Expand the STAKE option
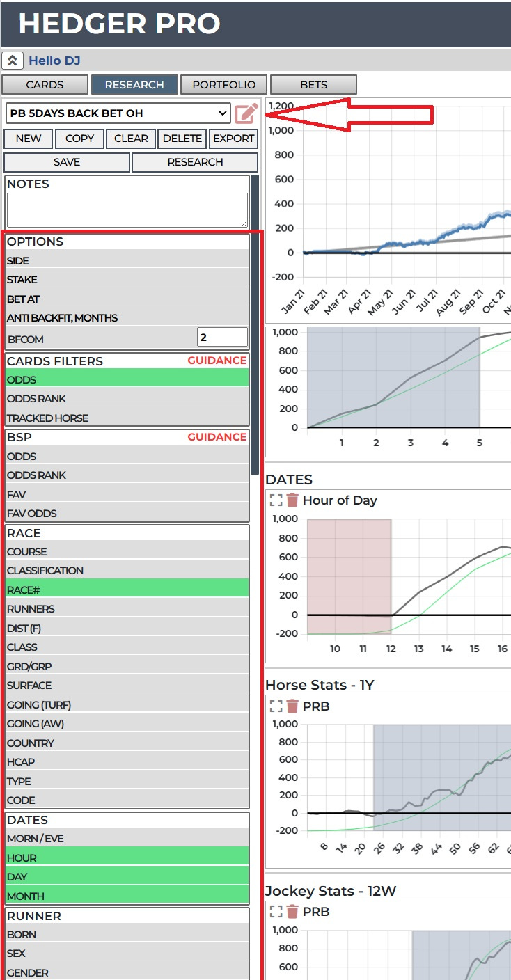 point(127,280)
